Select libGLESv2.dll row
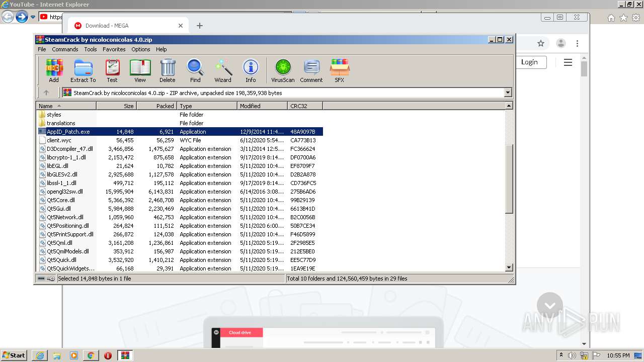 pyautogui.click(x=180, y=174)
